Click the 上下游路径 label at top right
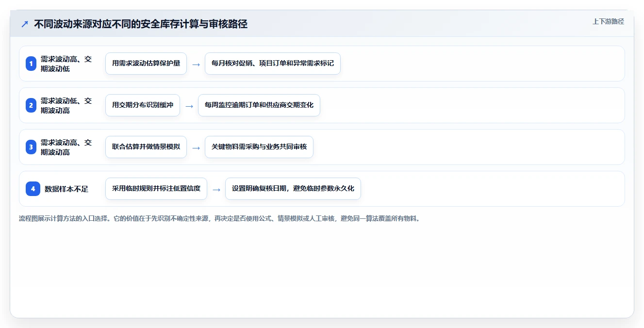This screenshot has width=644, height=328. (x=608, y=21)
